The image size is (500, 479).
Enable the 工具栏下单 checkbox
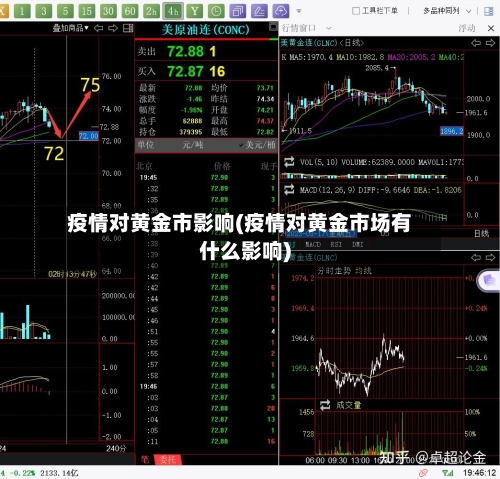(x=356, y=11)
